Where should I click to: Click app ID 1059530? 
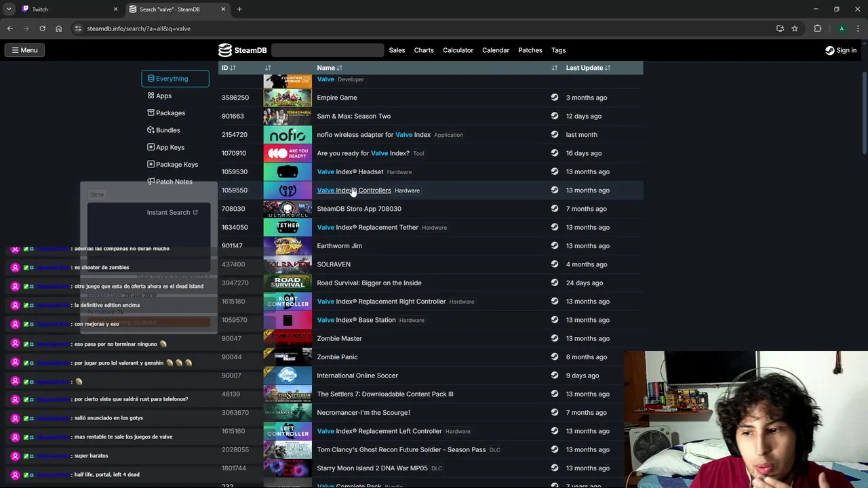(235, 171)
